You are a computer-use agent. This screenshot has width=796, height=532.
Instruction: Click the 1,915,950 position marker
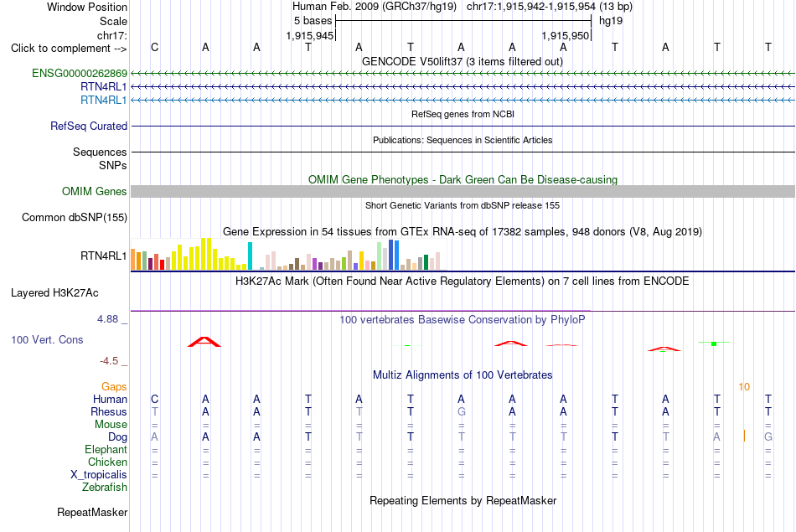565,35
